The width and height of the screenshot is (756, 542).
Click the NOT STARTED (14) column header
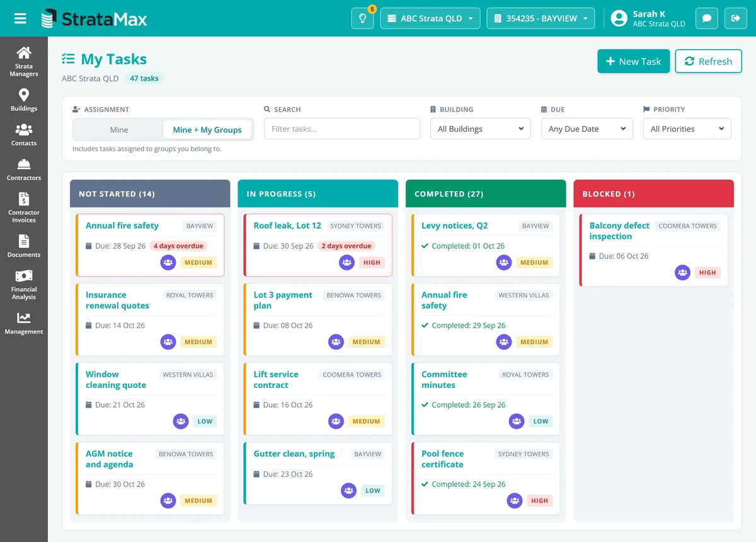150,193
